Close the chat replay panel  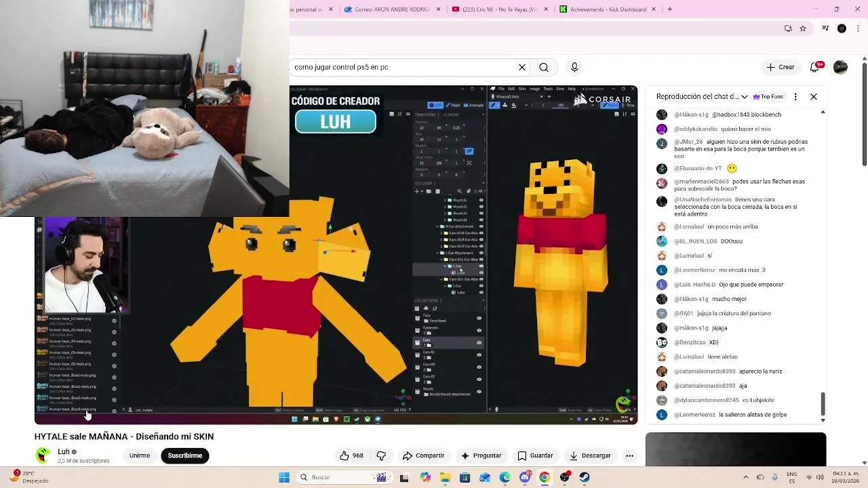tap(814, 97)
